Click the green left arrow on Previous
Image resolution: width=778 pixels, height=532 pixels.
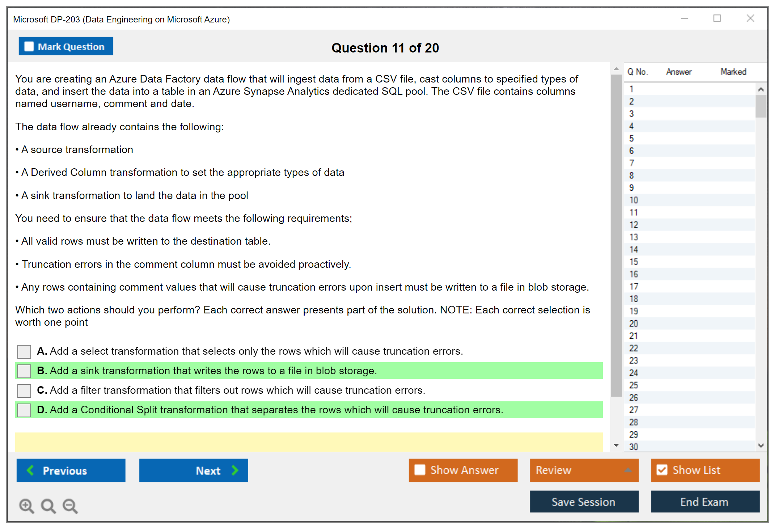(30, 470)
